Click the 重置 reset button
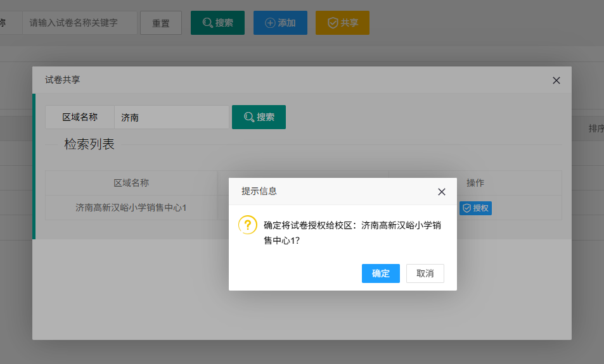The height and width of the screenshot is (364, 604). click(x=161, y=23)
